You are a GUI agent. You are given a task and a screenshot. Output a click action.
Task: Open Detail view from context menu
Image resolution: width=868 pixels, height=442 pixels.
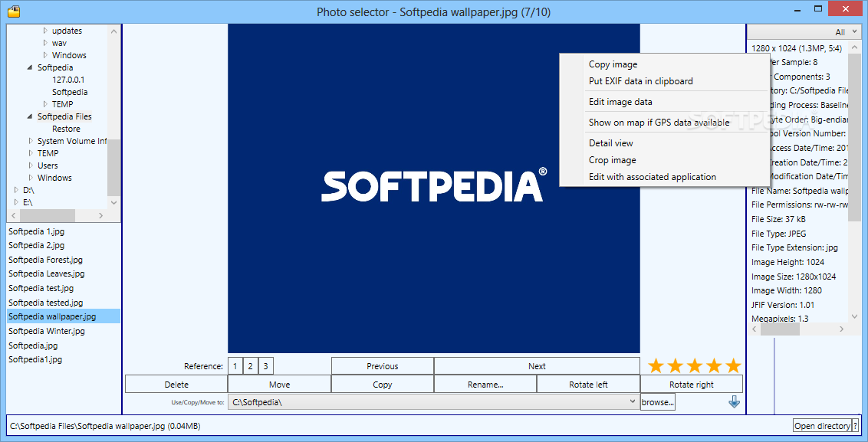[x=610, y=143]
